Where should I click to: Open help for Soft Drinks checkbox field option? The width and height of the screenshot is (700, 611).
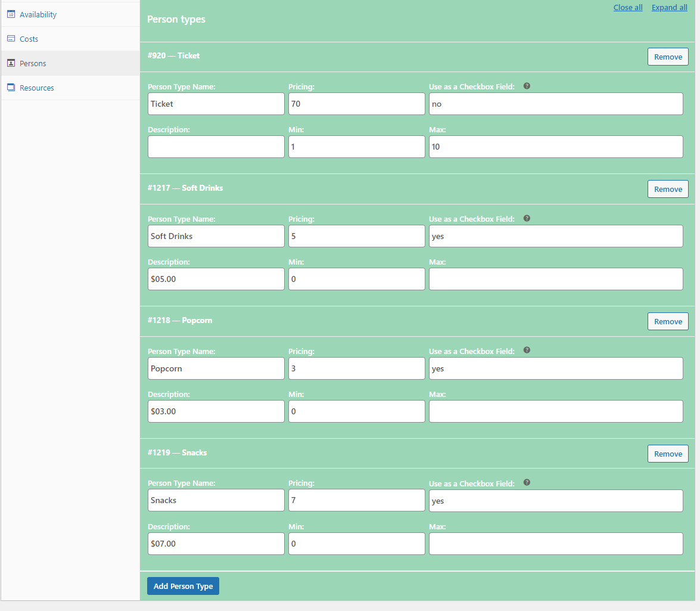pos(527,218)
